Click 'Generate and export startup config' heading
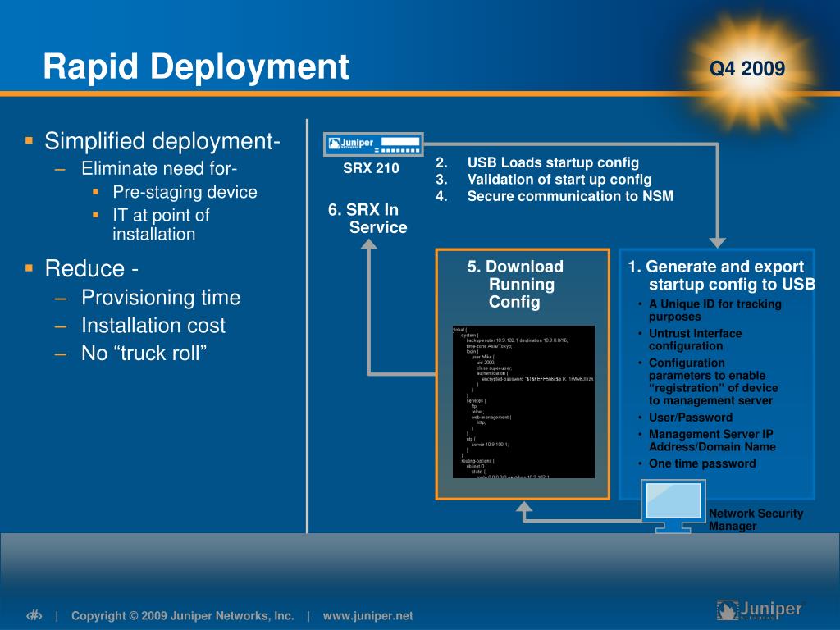The image size is (840, 630). click(x=721, y=276)
